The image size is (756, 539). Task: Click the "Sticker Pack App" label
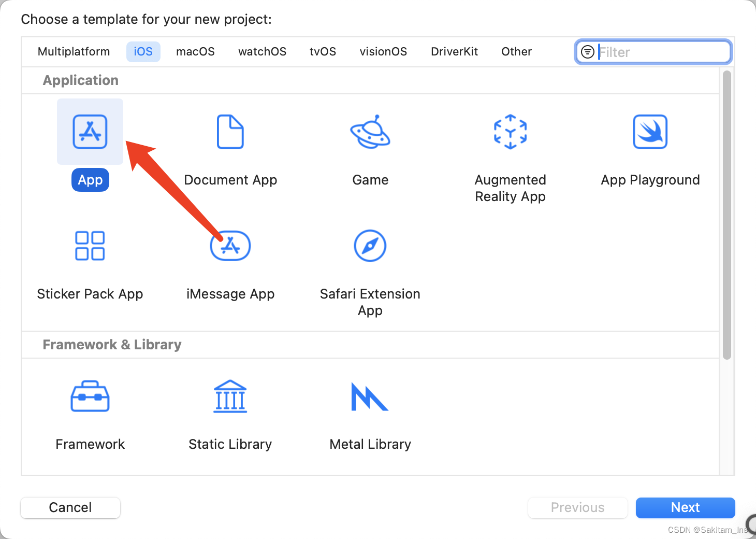(x=90, y=294)
